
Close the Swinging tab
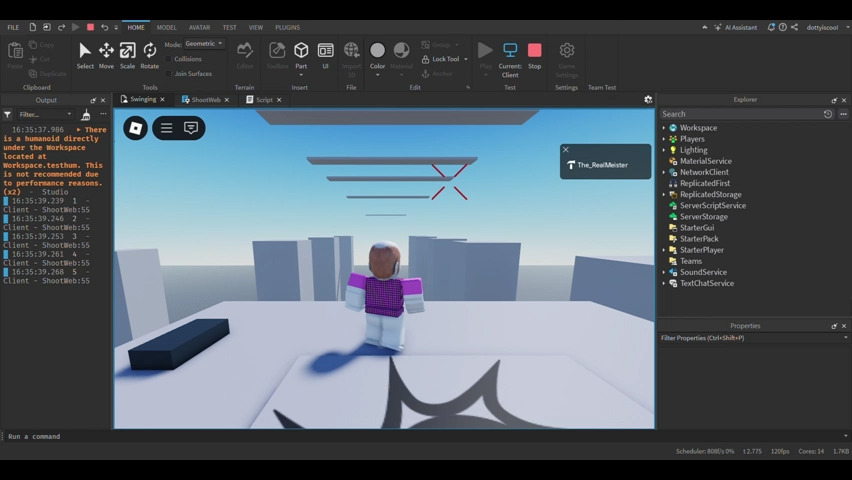(x=162, y=99)
